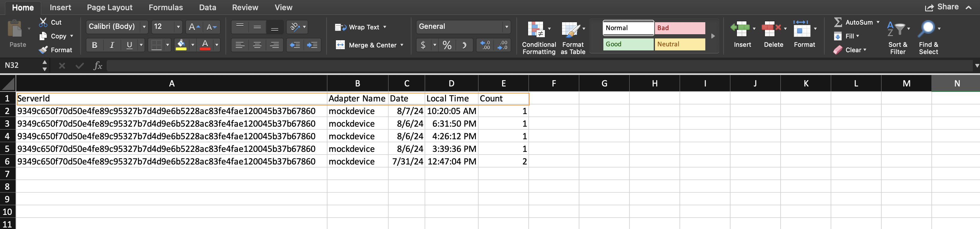Toggle italic formatting

112,45
